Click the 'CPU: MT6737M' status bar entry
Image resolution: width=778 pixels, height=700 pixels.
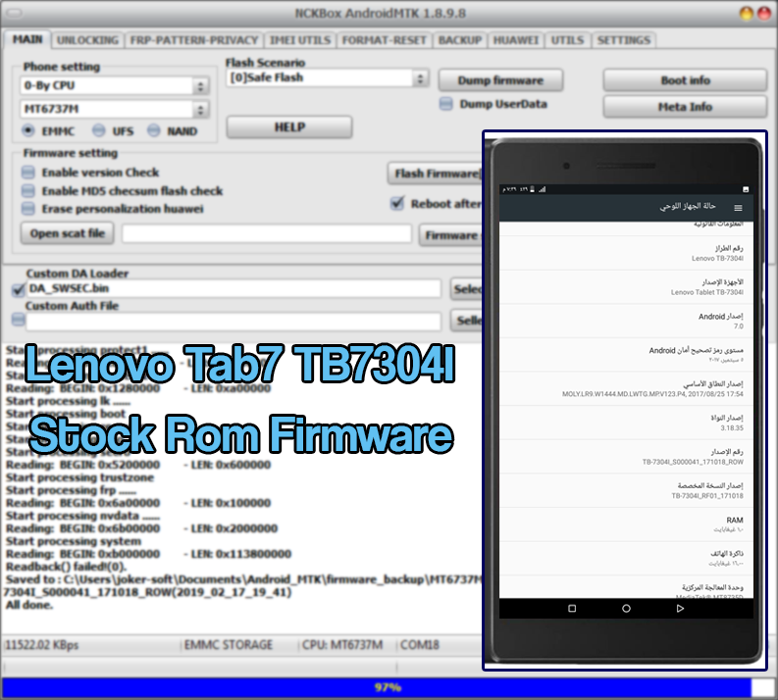tap(342, 645)
